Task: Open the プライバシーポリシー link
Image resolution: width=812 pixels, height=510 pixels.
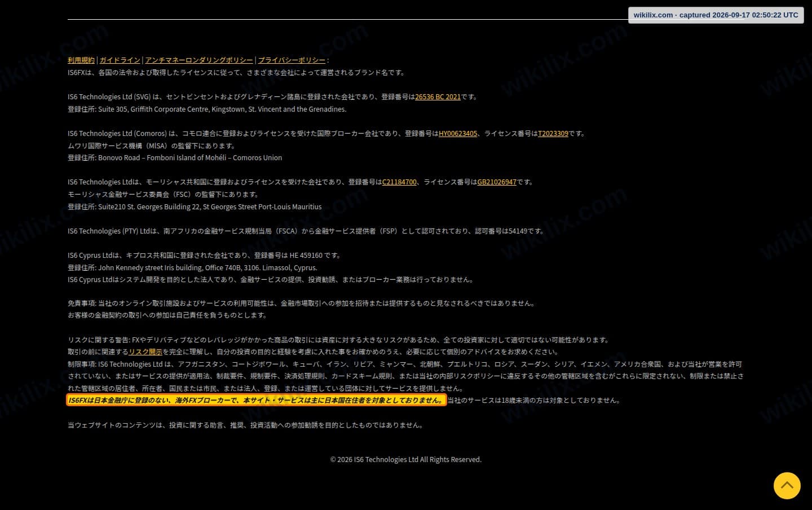Action: tap(292, 60)
